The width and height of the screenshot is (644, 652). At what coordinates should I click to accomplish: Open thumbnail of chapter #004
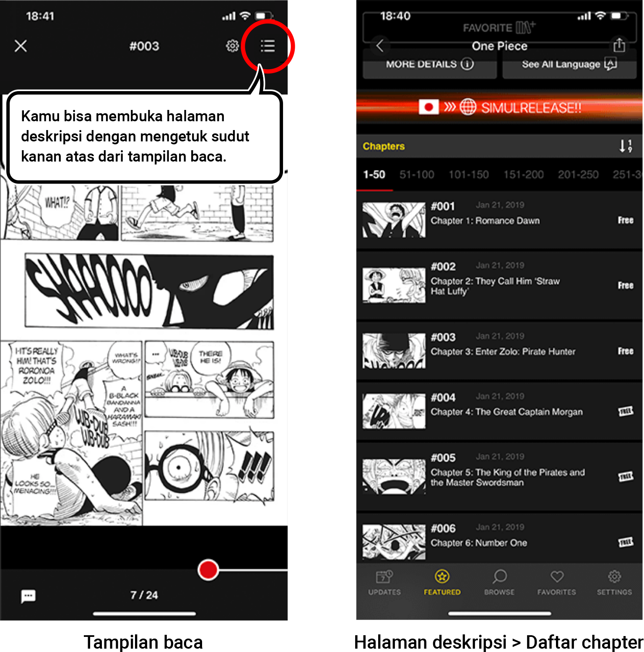pyautogui.click(x=394, y=411)
